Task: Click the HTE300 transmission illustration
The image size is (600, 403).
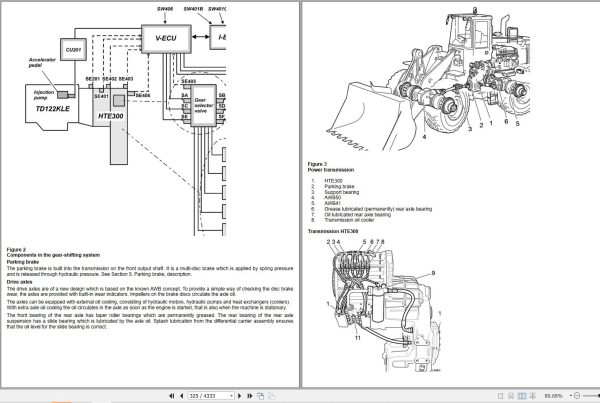Action: point(385,306)
